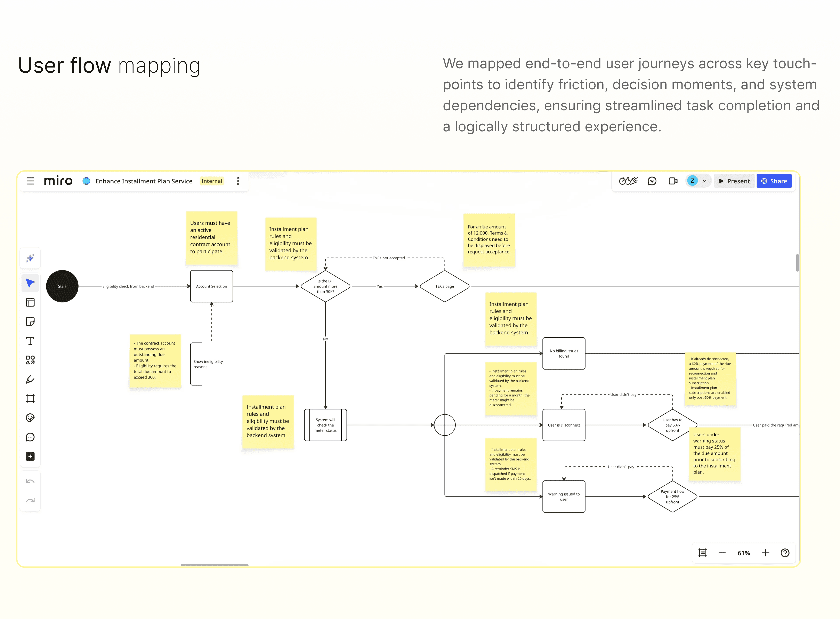840x619 pixels.
Task: Open the templates panel icon
Action: pyautogui.click(x=30, y=302)
